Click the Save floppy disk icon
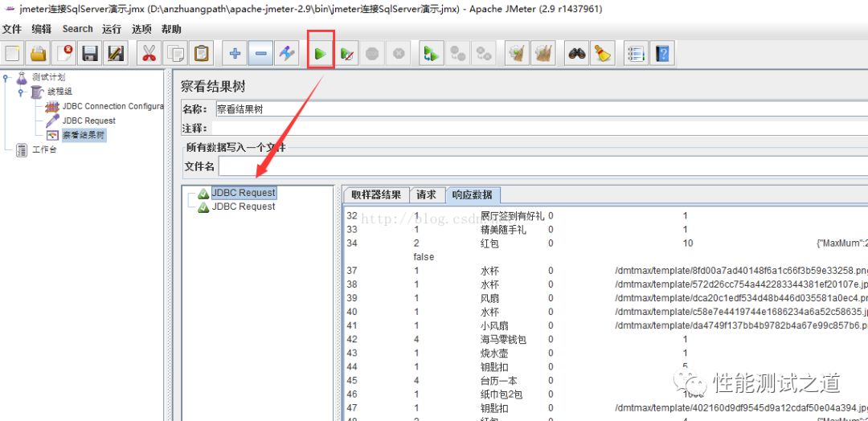Image resolution: width=868 pixels, height=421 pixels. [x=90, y=54]
